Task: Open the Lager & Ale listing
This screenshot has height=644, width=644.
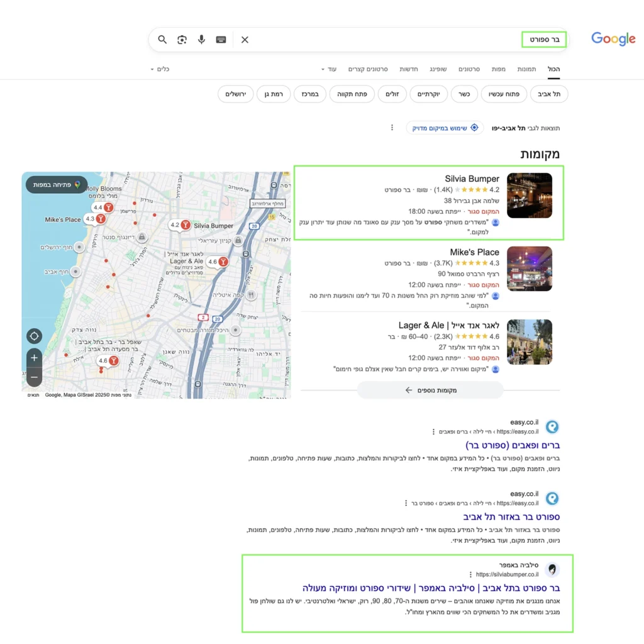Action: coord(449,325)
